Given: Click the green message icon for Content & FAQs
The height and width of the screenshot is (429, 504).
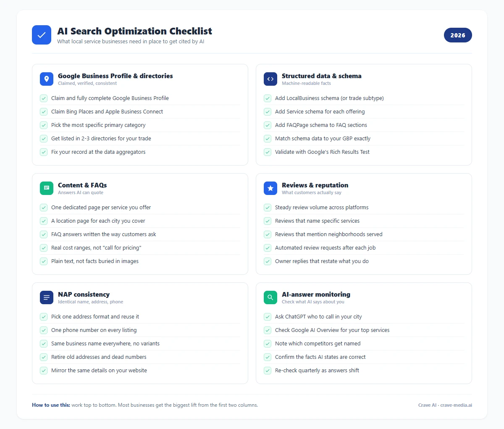Looking at the screenshot, I should pyautogui.click(x=47, y=188).
